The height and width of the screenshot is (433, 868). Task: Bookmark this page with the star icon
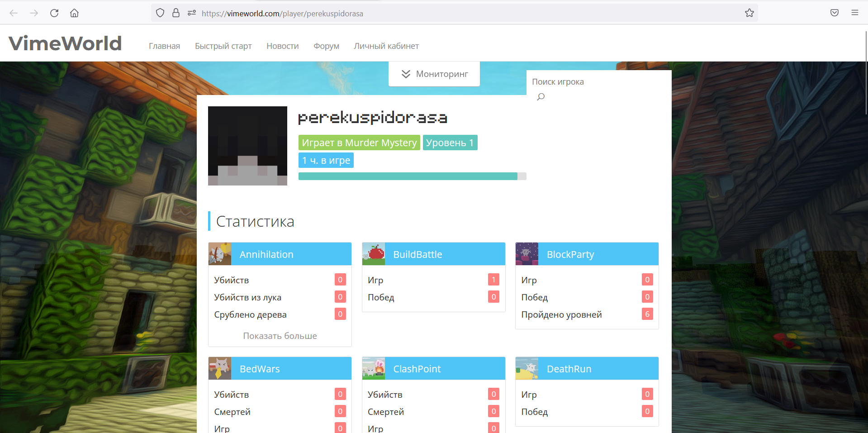[x=749, y=13]
